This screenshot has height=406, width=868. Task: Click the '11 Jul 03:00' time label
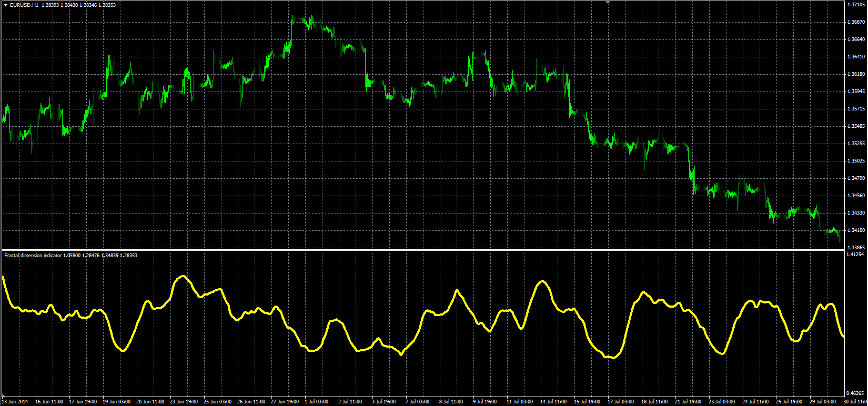point(521,402)
